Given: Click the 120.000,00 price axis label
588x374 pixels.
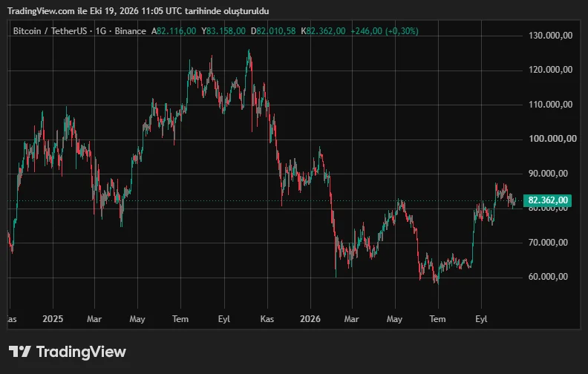Looking at the screenshot, I should pos(550,70).
